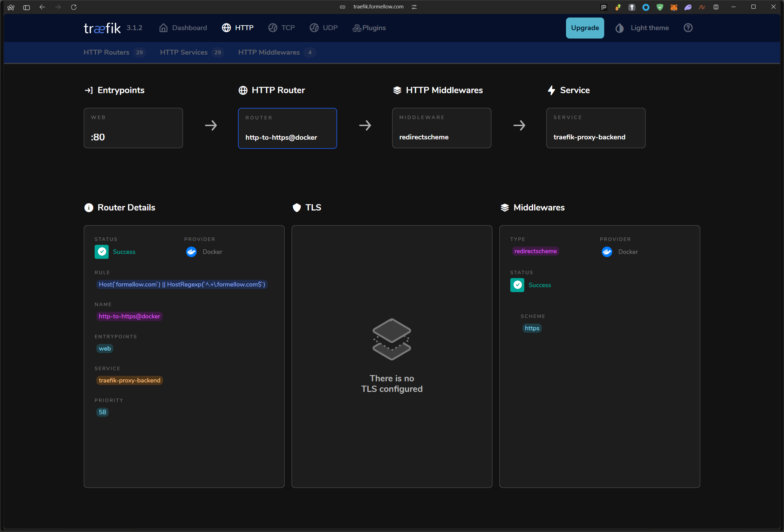Click the Dashboard house icon
Screen dimensions: 784x532
click(x=163, y=28)
